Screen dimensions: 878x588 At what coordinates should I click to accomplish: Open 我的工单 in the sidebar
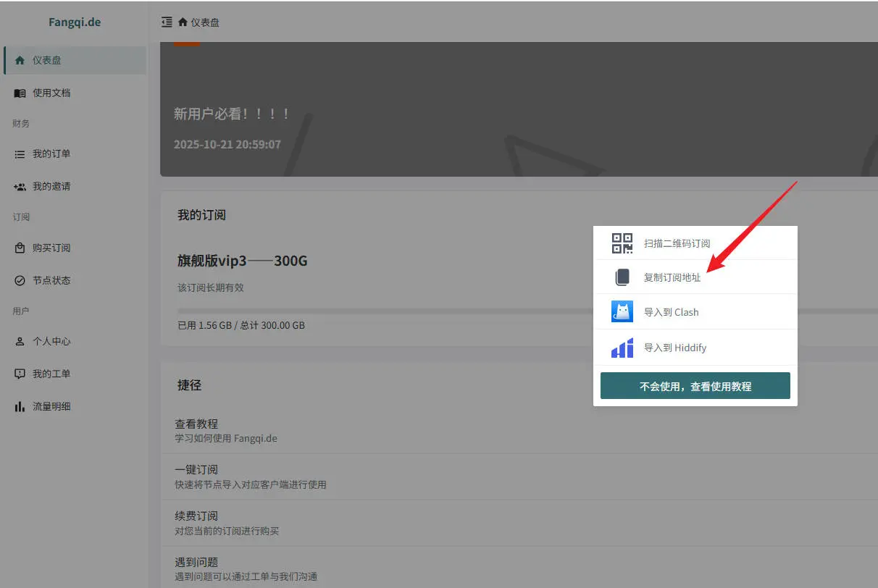point(75,374)
